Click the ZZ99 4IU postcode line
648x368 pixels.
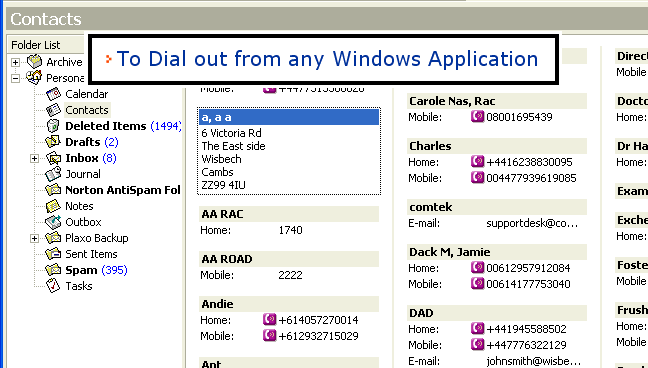224,185
